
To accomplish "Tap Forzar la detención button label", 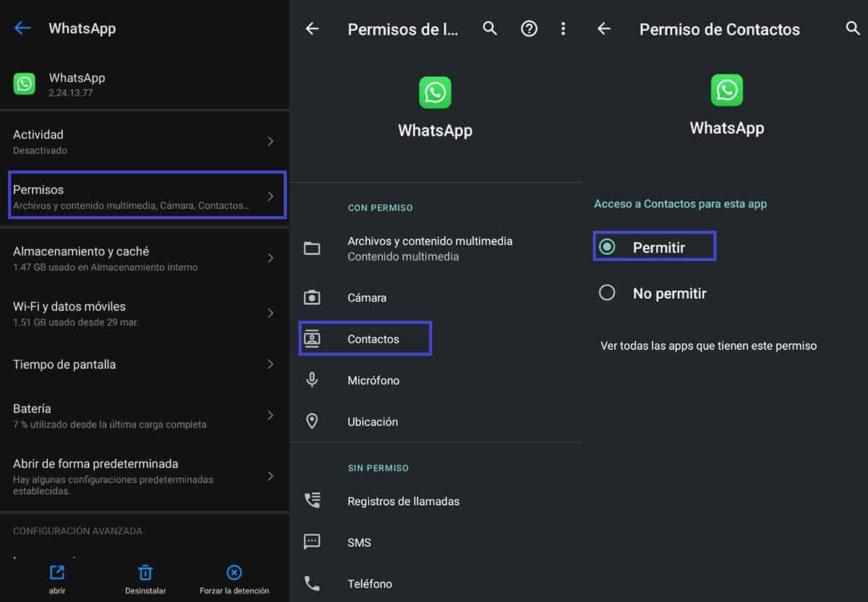I will point(234,590).
